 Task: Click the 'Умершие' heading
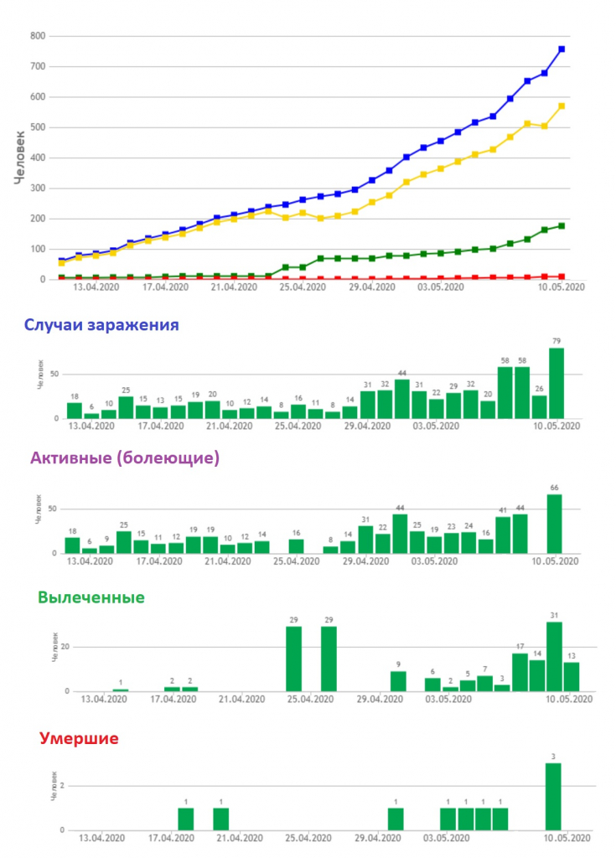pyautogui.click(x=79, y=738)
